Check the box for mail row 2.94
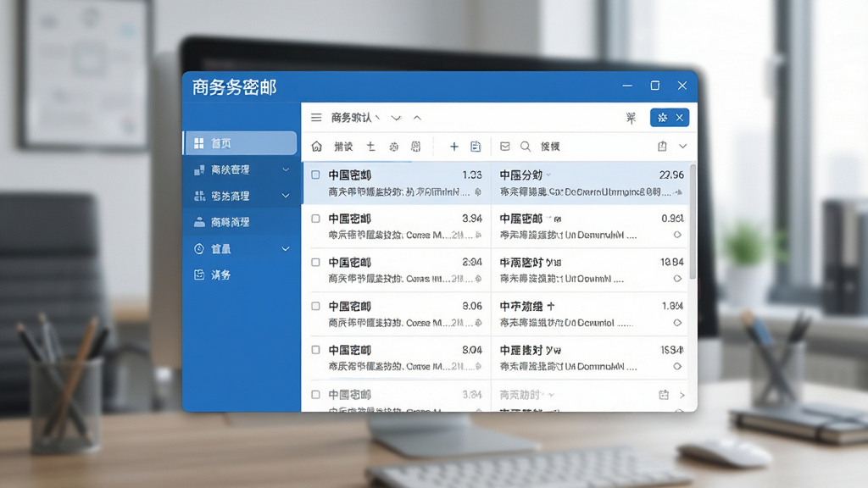Viewport: 868px width, 488px height. 315,263
